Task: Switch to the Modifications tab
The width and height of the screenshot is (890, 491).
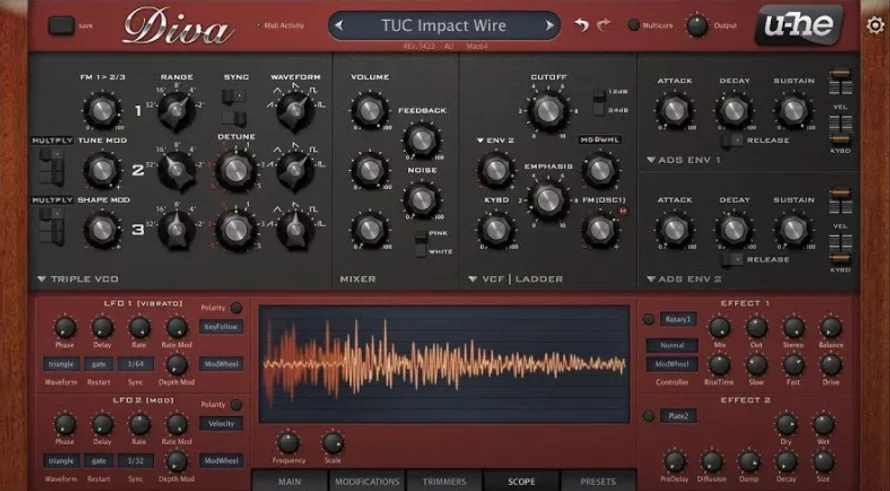Action: point(367,481)
